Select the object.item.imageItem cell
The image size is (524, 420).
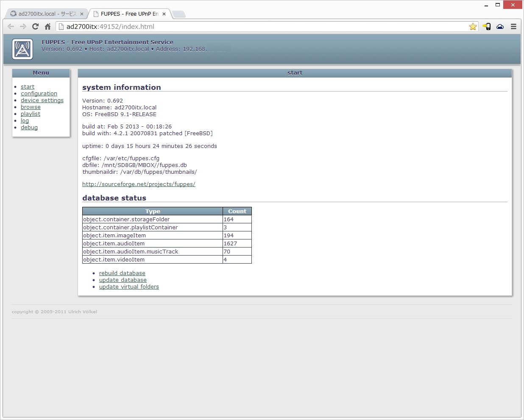(153, 236)
